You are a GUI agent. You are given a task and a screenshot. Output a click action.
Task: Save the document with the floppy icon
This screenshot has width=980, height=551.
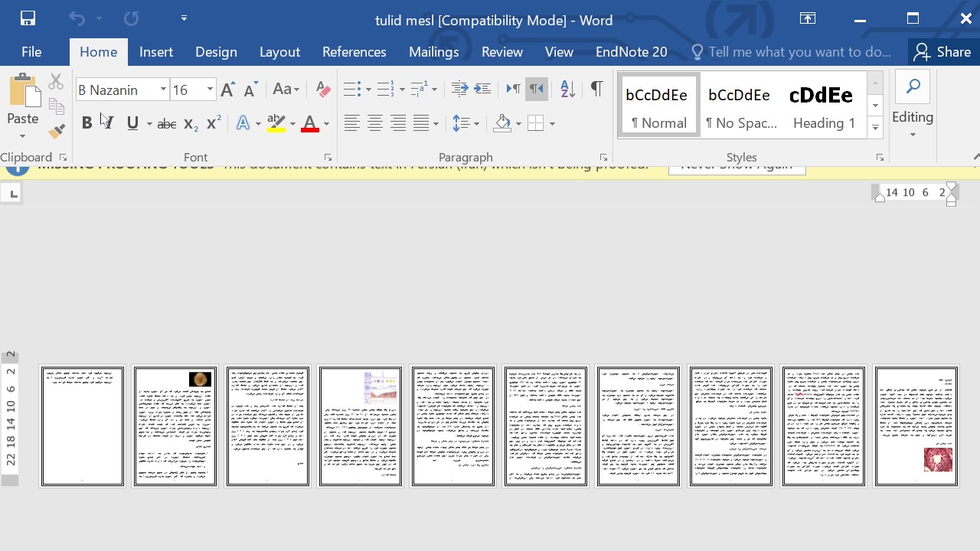(x=28, y=18)
